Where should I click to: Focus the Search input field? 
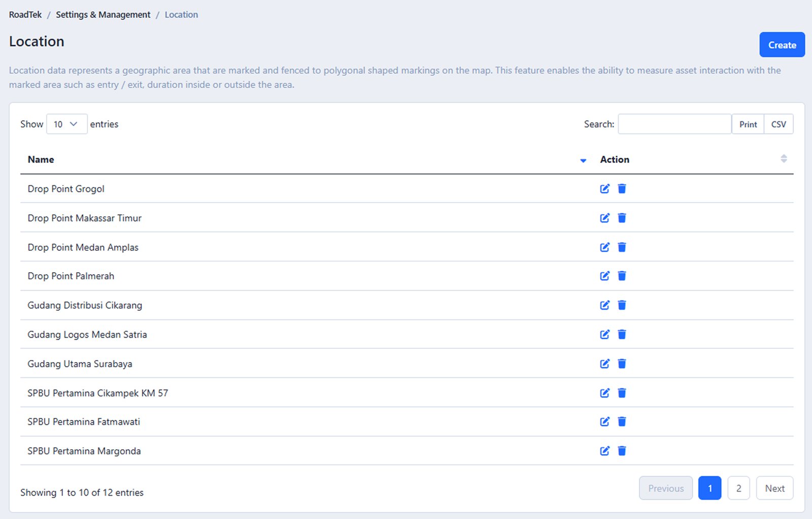tap(674, 124)
